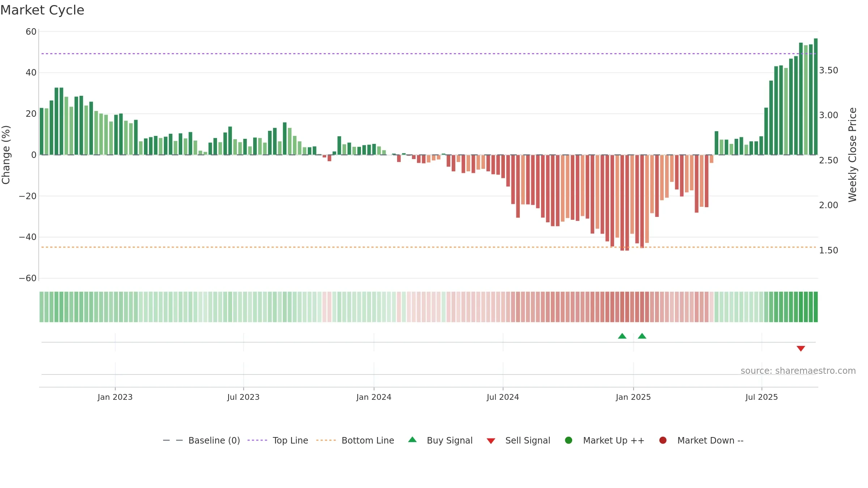
Task: Click the Jul 2024 axis label
Action: (x=503, y=397)
